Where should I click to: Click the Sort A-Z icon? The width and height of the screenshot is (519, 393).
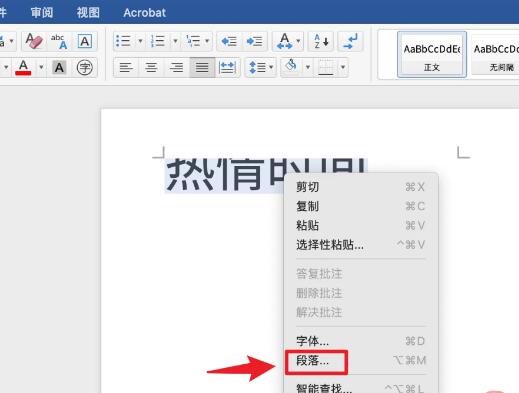[x=321, y=41]
